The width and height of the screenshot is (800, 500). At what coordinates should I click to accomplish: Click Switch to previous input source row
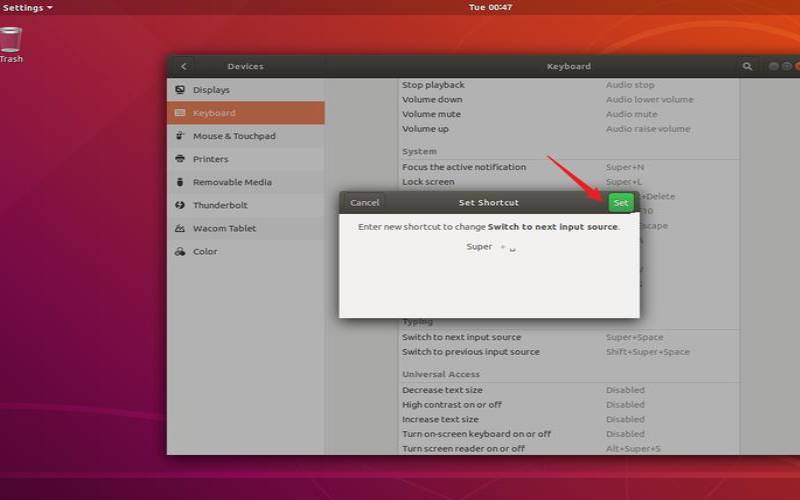(x=568, y=352)
